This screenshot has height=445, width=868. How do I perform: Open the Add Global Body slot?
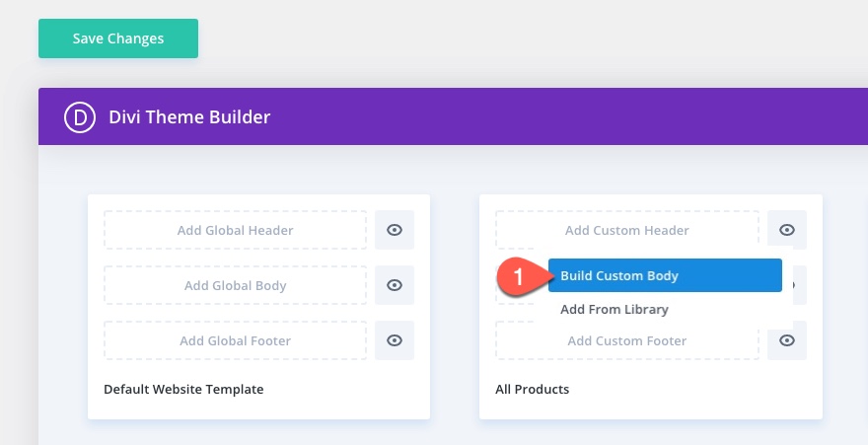(x=235, y=285)
